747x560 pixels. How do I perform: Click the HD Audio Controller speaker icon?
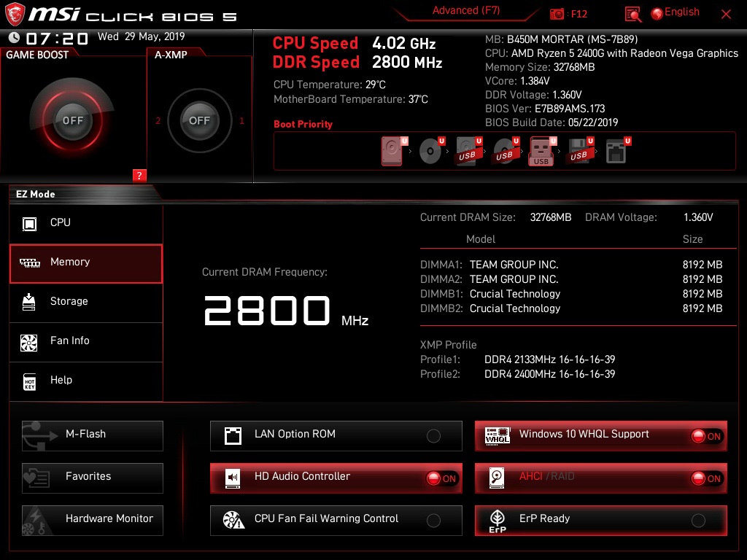point(233,478)
